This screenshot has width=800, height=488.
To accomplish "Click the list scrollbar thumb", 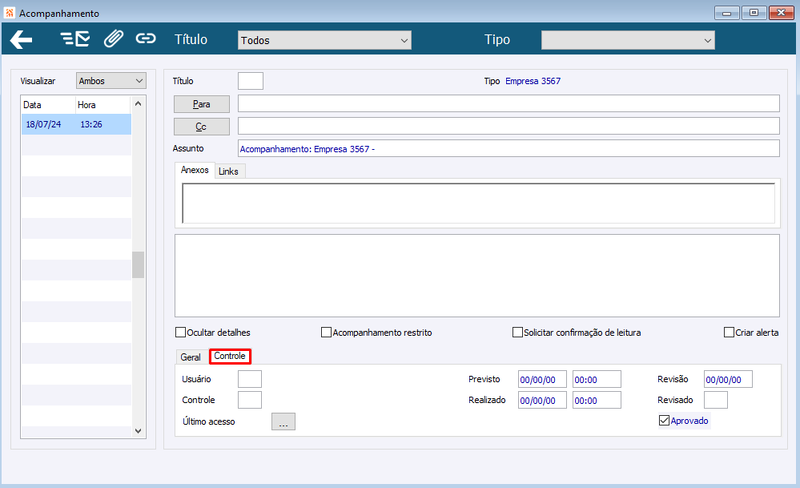I will click(138, 265).
